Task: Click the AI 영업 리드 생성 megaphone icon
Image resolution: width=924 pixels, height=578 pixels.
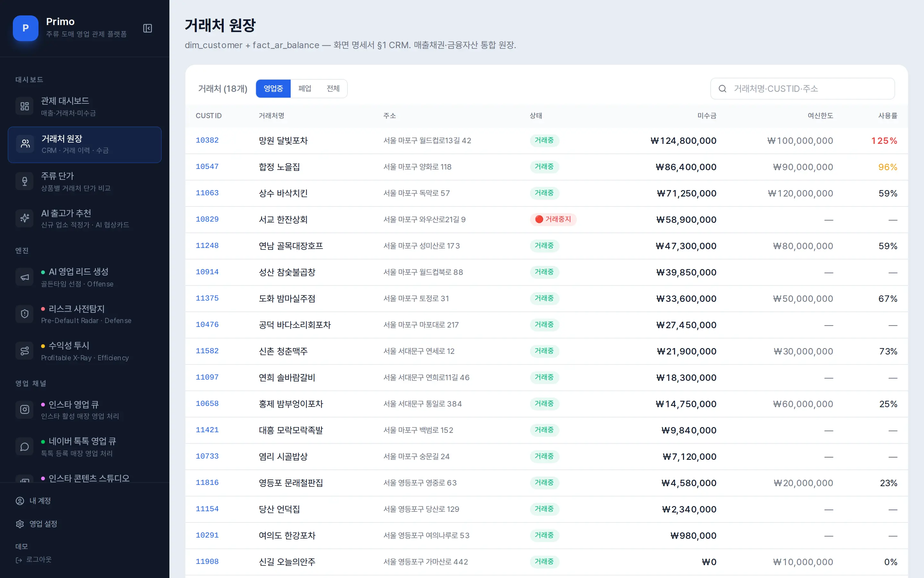Action: (24, 277)
